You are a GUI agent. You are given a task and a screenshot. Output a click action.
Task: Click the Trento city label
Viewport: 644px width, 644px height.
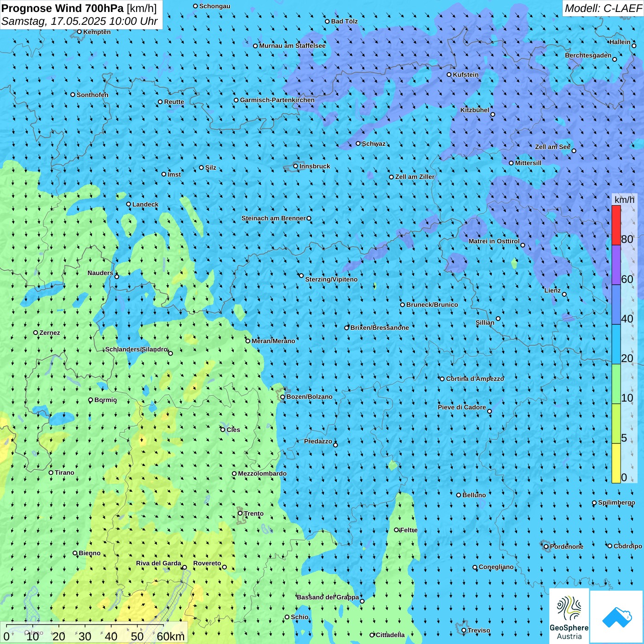click(254, 513)
